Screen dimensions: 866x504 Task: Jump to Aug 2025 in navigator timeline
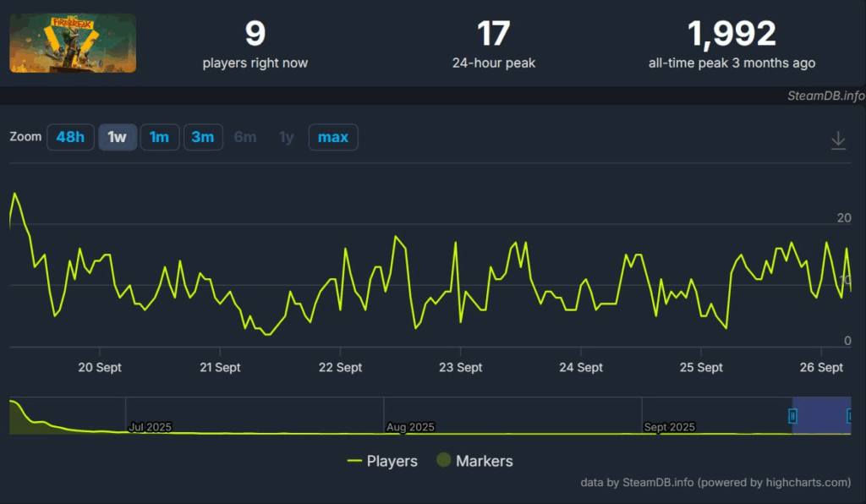click(409, 427)
